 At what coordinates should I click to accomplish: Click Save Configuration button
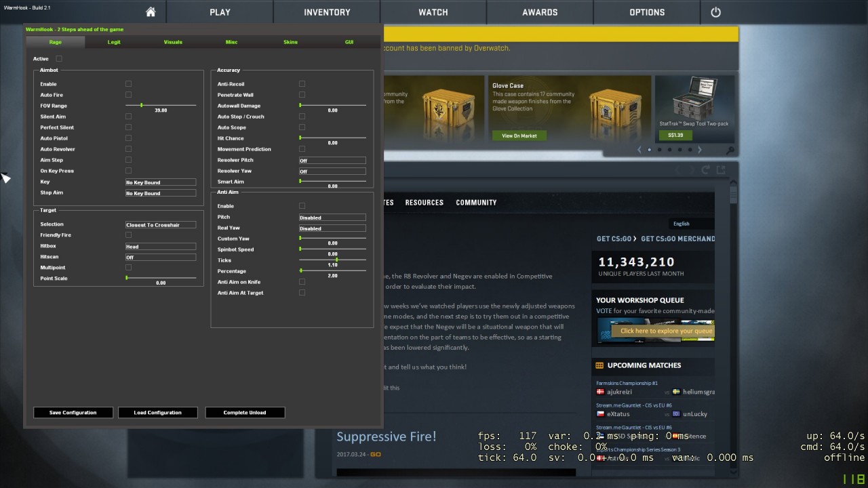(x=73, y=412)
